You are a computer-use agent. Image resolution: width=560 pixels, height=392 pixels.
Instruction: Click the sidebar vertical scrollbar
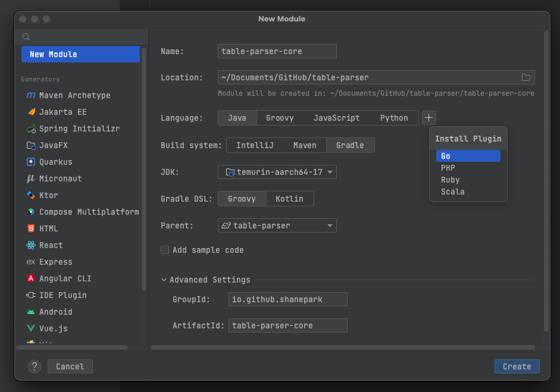coord(144,170)
